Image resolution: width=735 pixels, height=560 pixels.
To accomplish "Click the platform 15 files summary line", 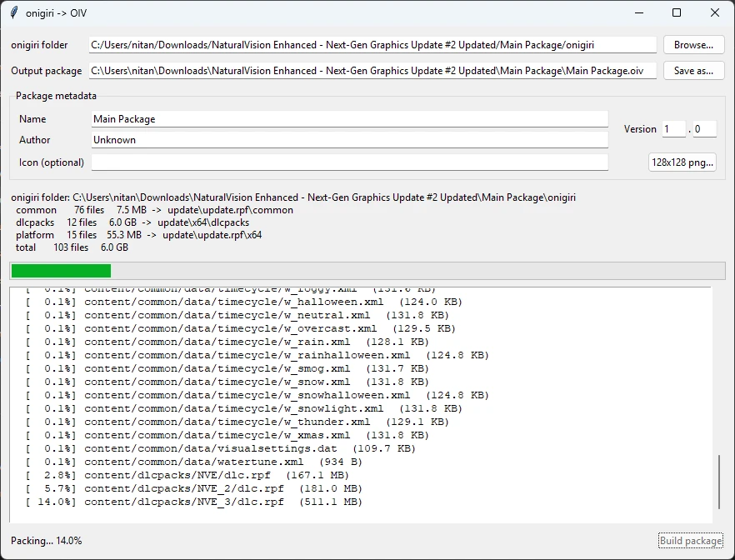I will (138, 235).
